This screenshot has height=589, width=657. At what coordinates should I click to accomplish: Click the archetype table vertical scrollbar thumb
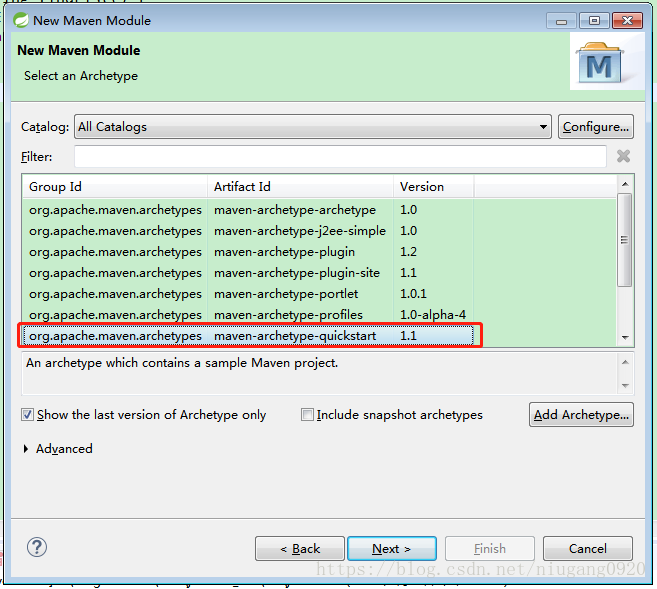[x=624, y=240]
